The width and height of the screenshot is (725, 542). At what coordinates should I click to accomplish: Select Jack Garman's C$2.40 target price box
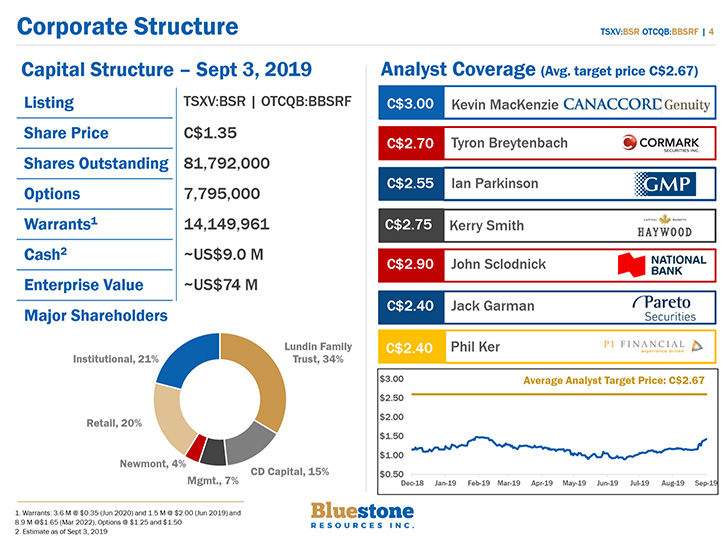click(411, 306)
